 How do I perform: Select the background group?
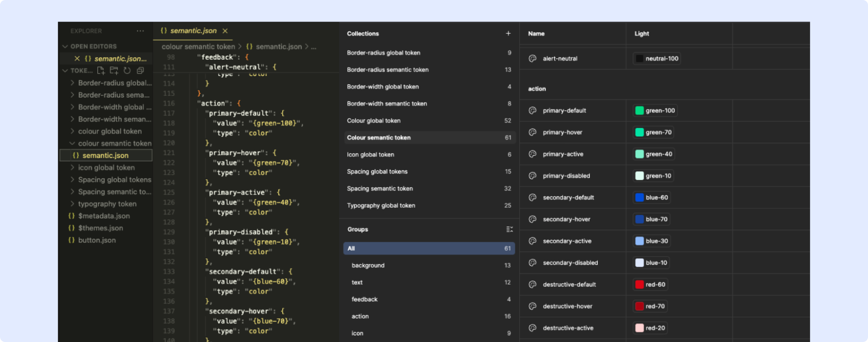[368, 266]
